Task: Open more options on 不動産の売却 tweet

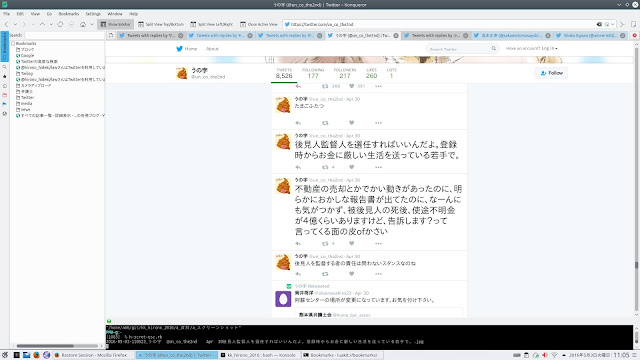Action: 378,243
